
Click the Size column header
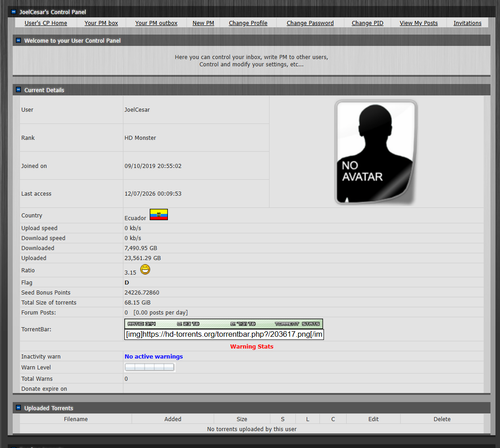click(242, 419)
